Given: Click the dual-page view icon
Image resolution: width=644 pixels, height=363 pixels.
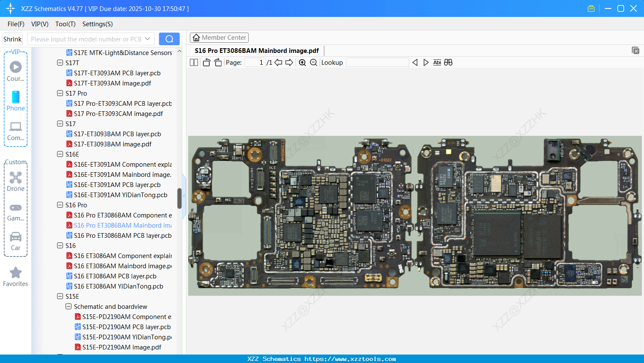Looking at the screenshot, I should 194,62.
